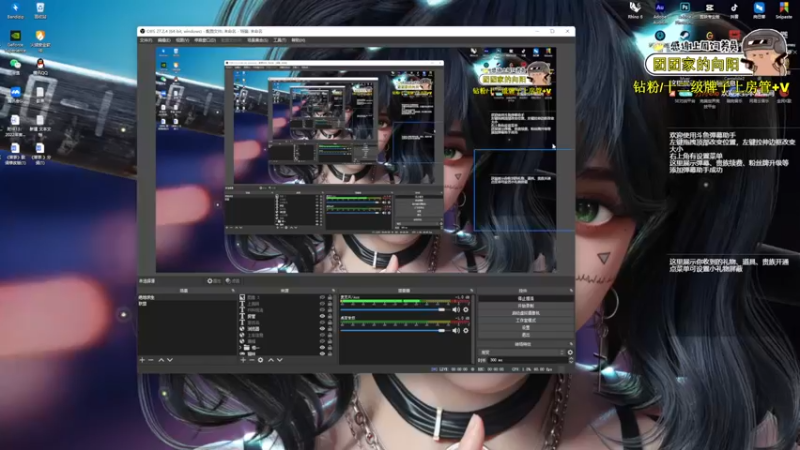The height and width of the screenshot is (450, 800).
Task: Click the transition duration 300 ms field
Action: coord(528,360)
